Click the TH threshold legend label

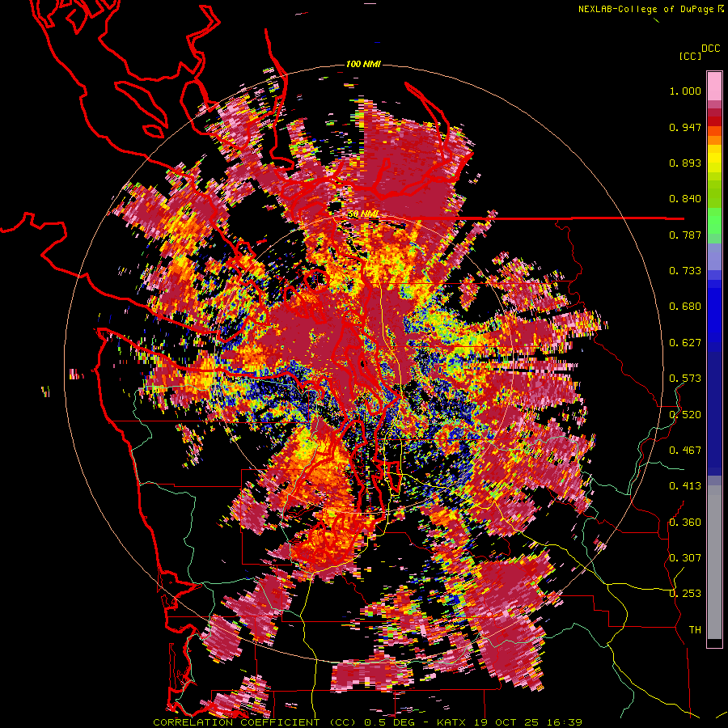[x=695, y=630]
